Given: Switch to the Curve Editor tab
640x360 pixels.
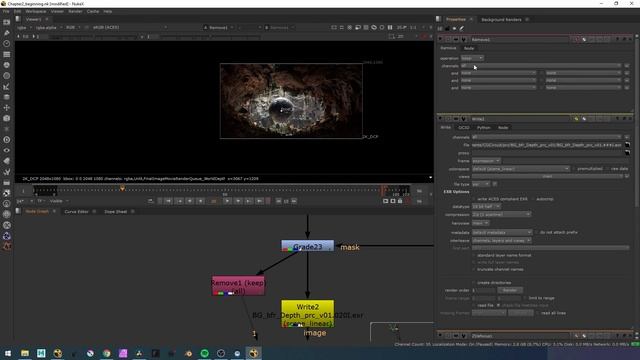Looking at the screenshot, I should (76, 211).
